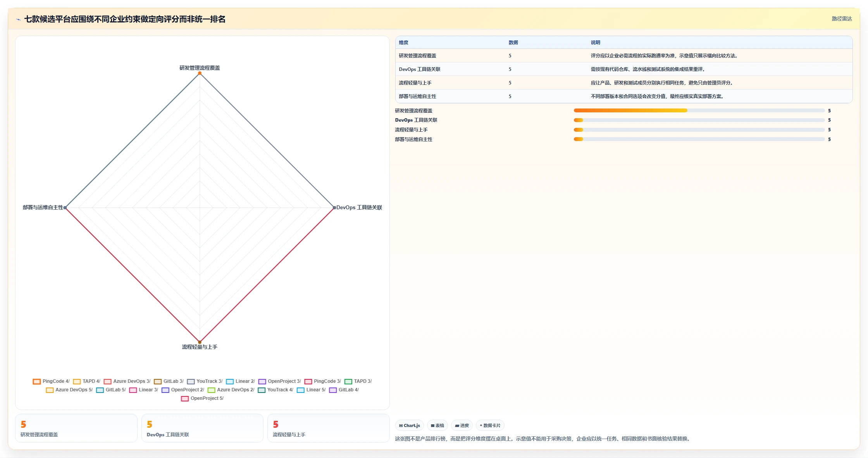This screenshot has width=868, height=458.
Task: Click the 流程轻量与上手 progress bar
Action: tap(699, 130)
